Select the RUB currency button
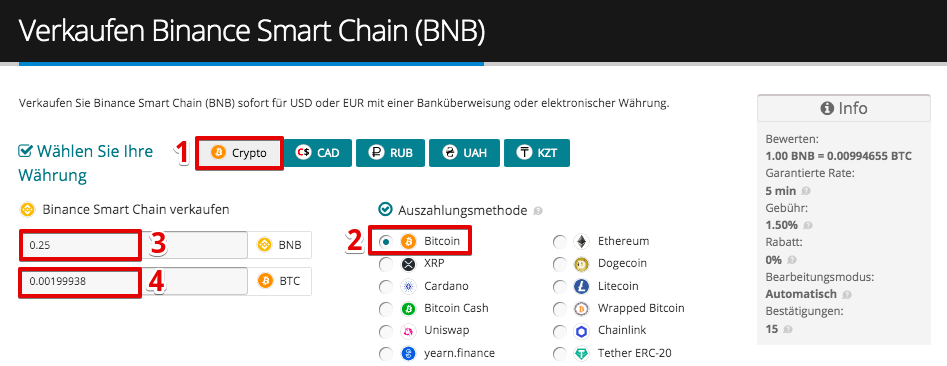This screenshot has width=947, height=366. pos(391,153)
